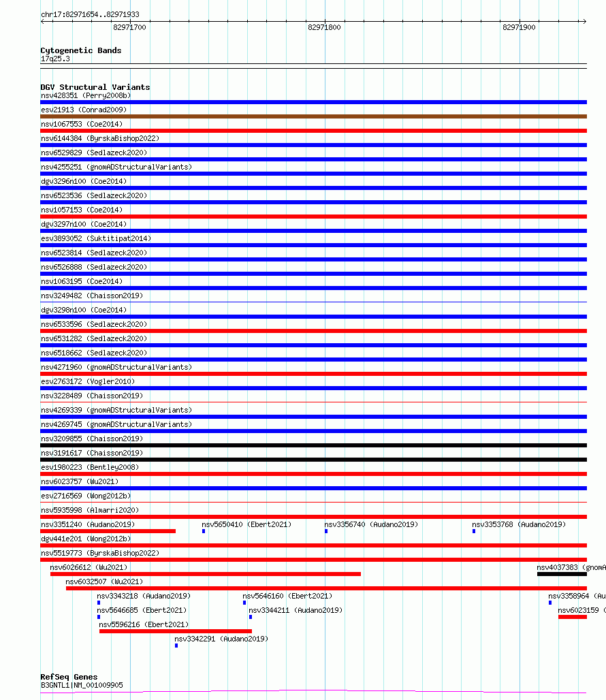Click the DGV Structural Variants track title
The image size is (606, 700).
coord(95,87)
